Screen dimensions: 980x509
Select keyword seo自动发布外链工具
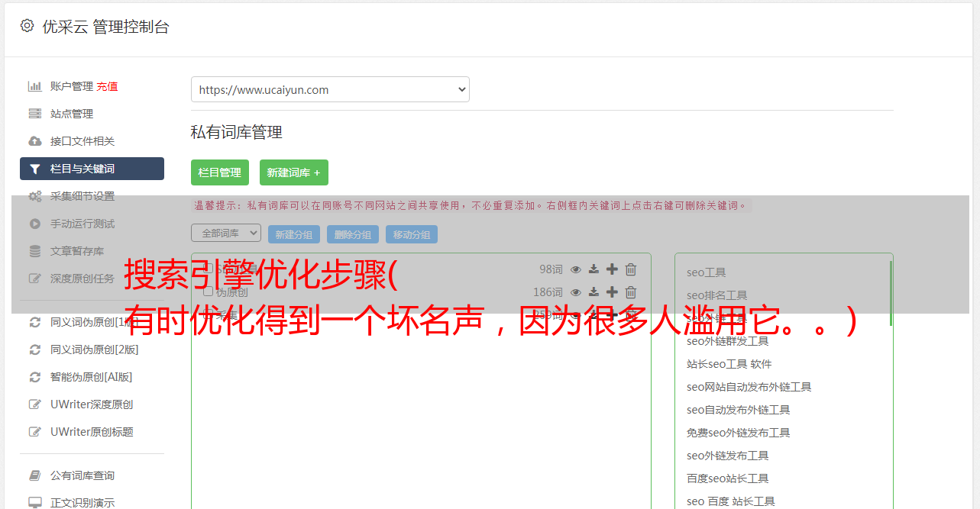pos(738,410)
